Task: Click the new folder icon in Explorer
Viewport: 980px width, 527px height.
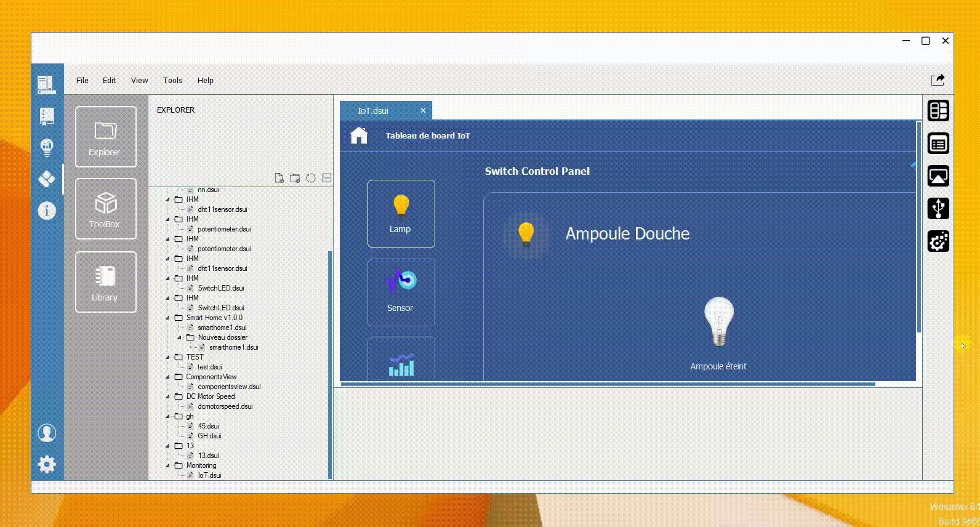Action: [295, 178]
